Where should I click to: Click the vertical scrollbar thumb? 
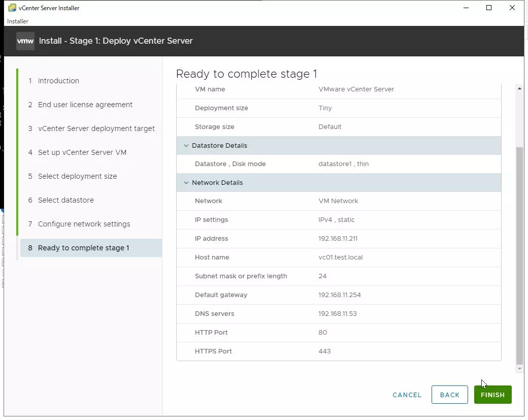(519, 256)
